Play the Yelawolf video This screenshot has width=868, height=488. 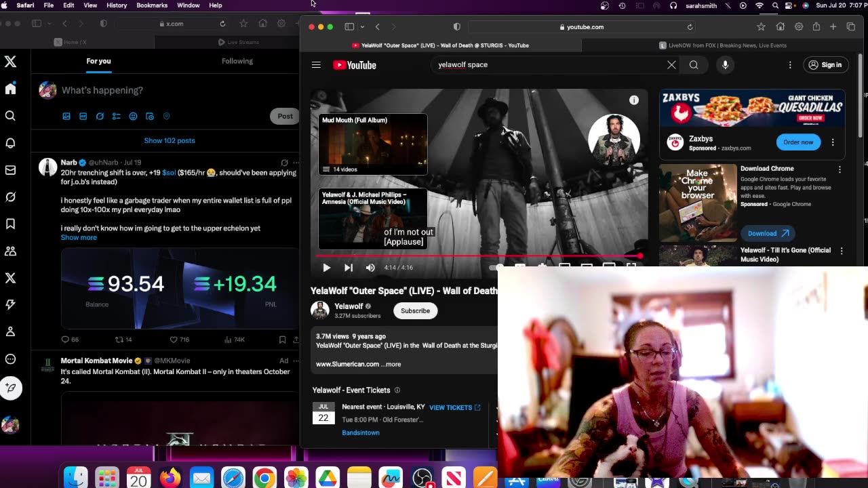point(326,268)
